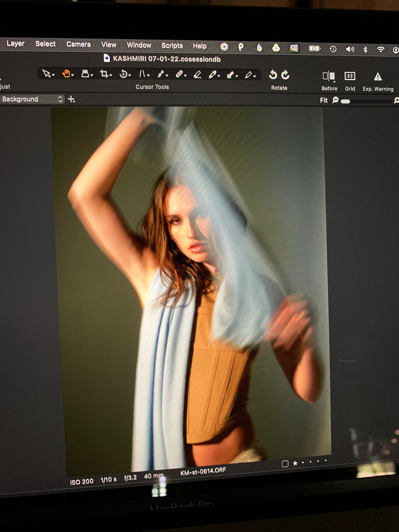Open the Select menu
The height and width of the screenshot is (532, 399).
click(45, 44)
